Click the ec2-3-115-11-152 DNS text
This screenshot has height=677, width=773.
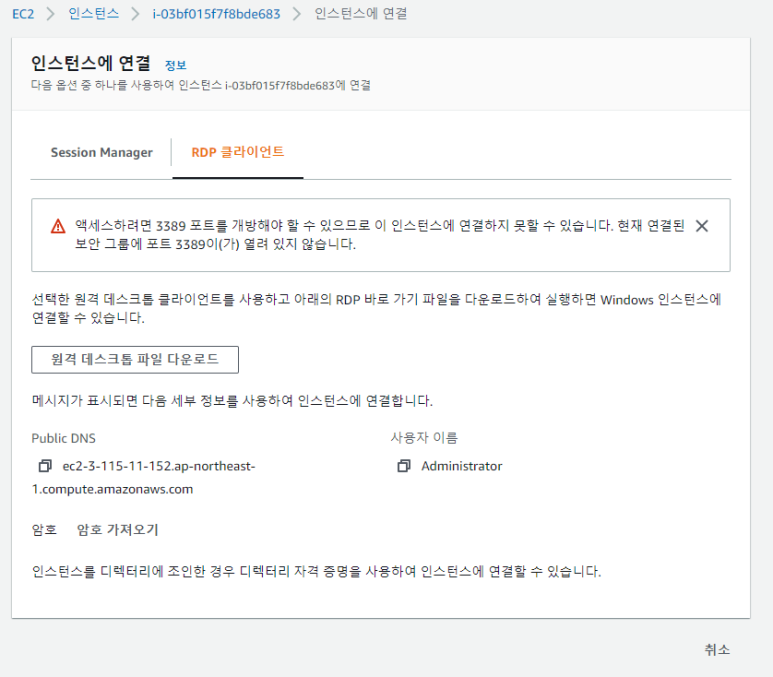pyautogui.click(x=159, y=466)
